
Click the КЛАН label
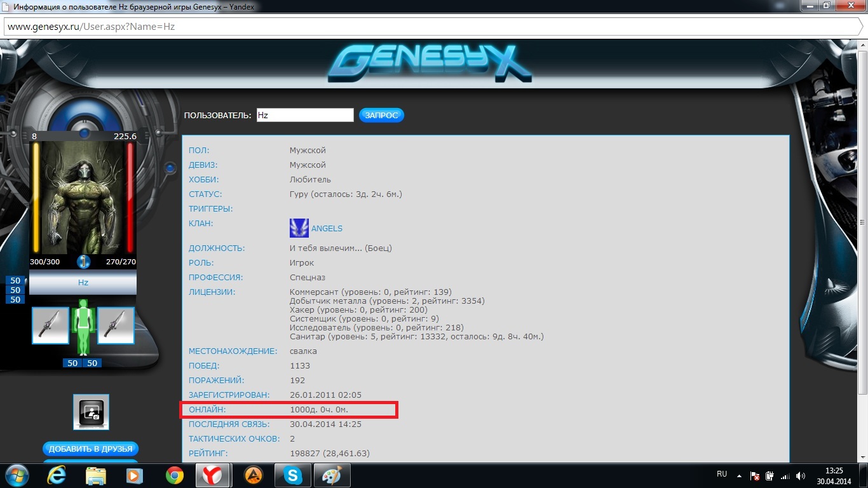201,224
